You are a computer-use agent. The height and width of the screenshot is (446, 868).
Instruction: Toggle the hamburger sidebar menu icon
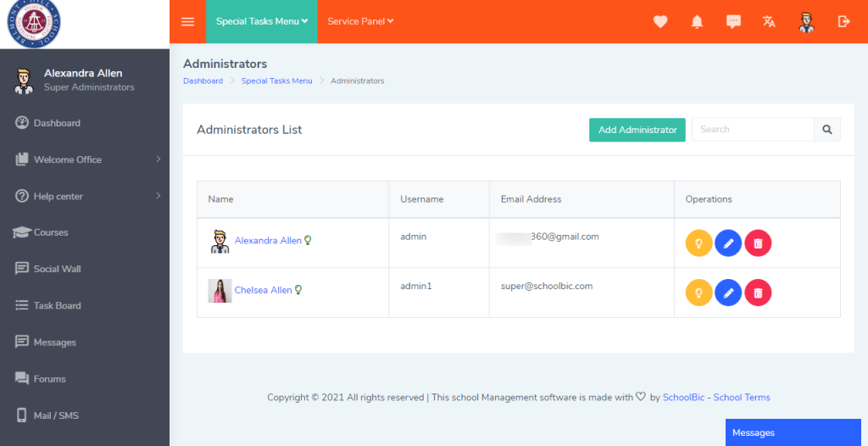pyautogui.click(x=187, y=21)
